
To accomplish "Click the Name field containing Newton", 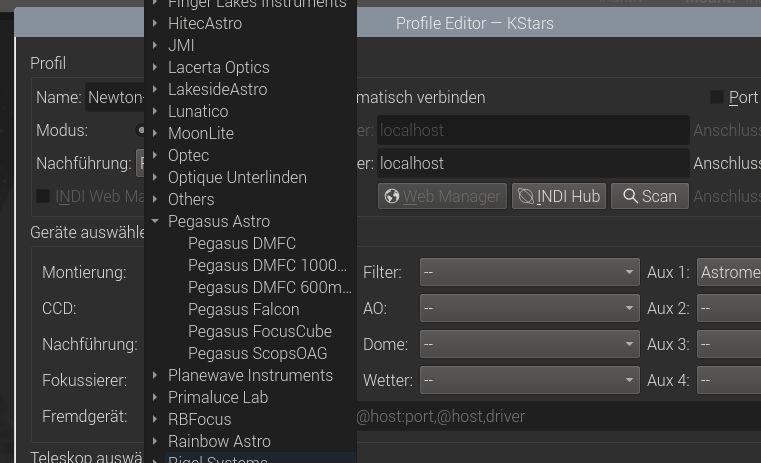I will 115,97.
